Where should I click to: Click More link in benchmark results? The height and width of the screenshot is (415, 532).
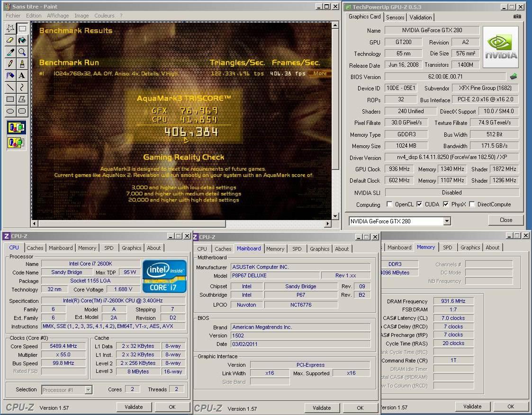320,73
